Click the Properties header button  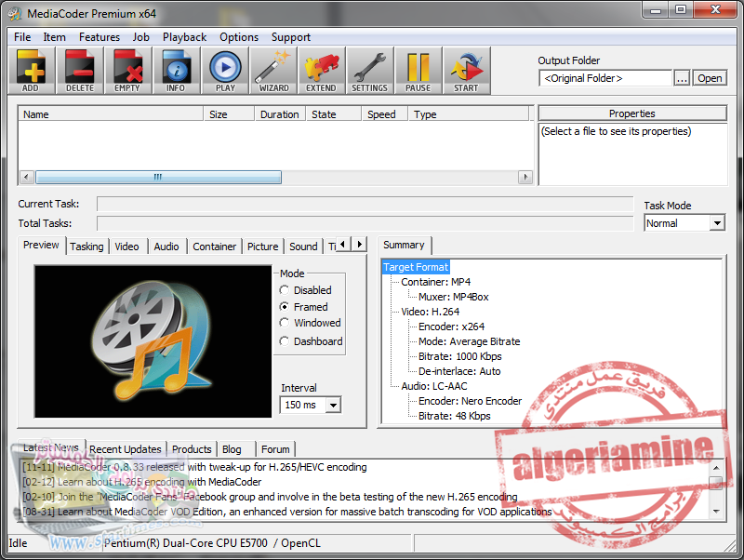pos(632,113)
